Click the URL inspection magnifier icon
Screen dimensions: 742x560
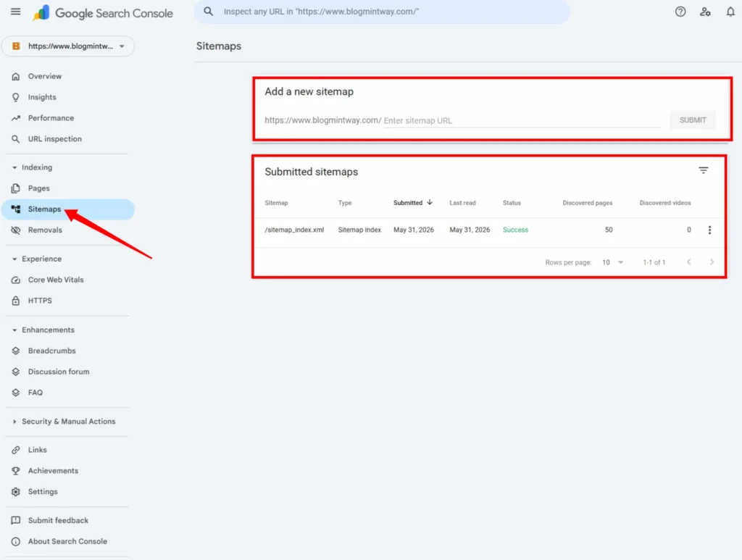pos(16,138)
